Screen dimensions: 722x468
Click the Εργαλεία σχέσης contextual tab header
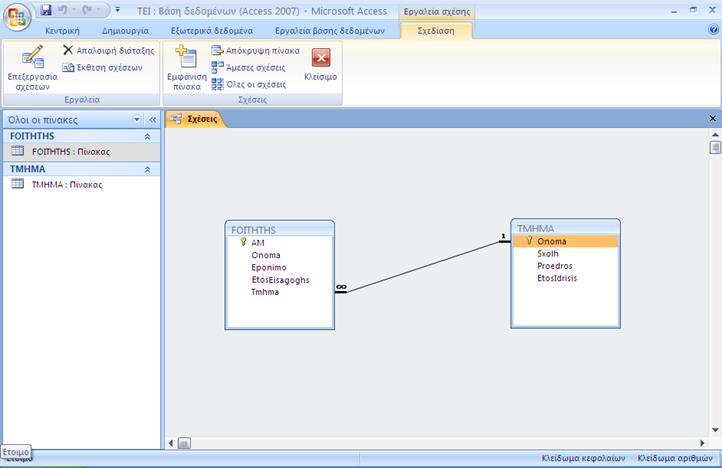[x=437, y=12]
